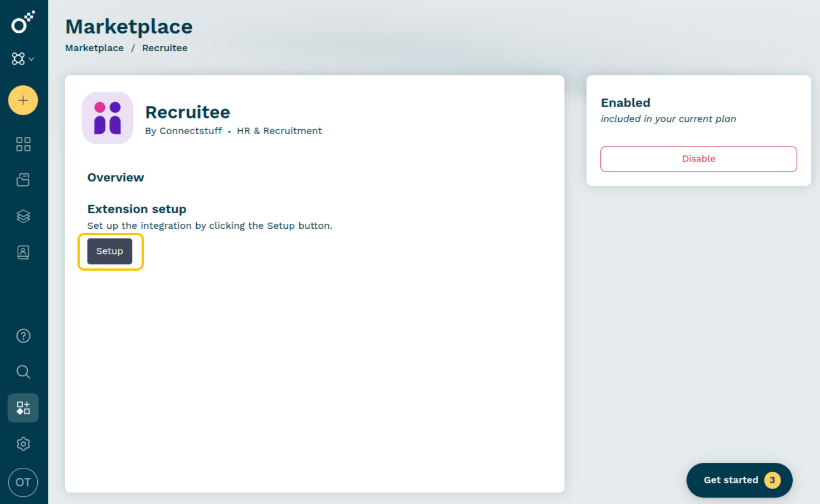Go to Marketplace breadcrumb link

pos(94,48)
